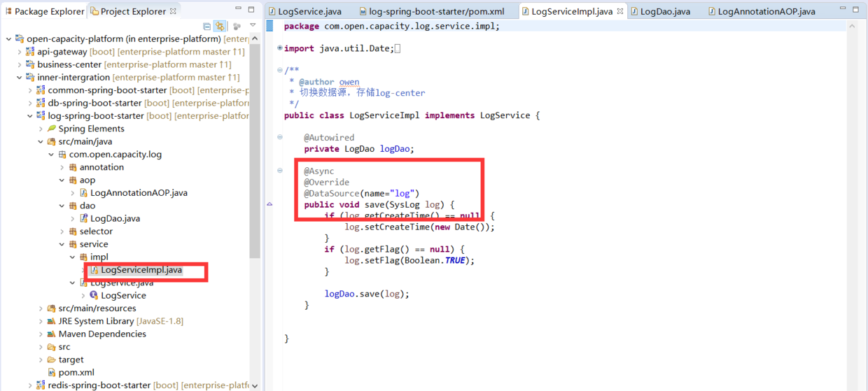The height and width of the screenshot is (391, 868).
Task: Click the editor vertical scrollbar up arrow
Action: pyautogui.click(x=852, y=27)
